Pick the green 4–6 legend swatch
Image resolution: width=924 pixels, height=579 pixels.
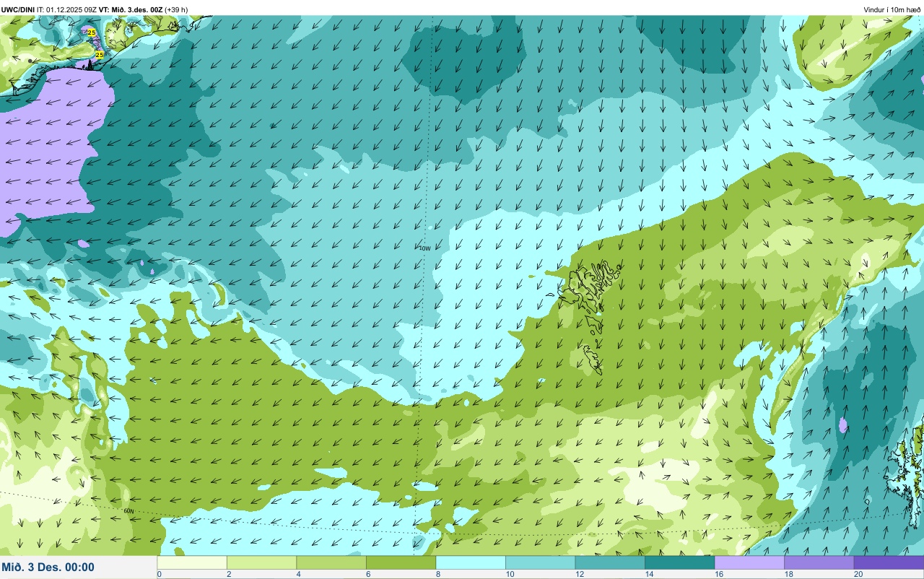[x=331, y=562]
